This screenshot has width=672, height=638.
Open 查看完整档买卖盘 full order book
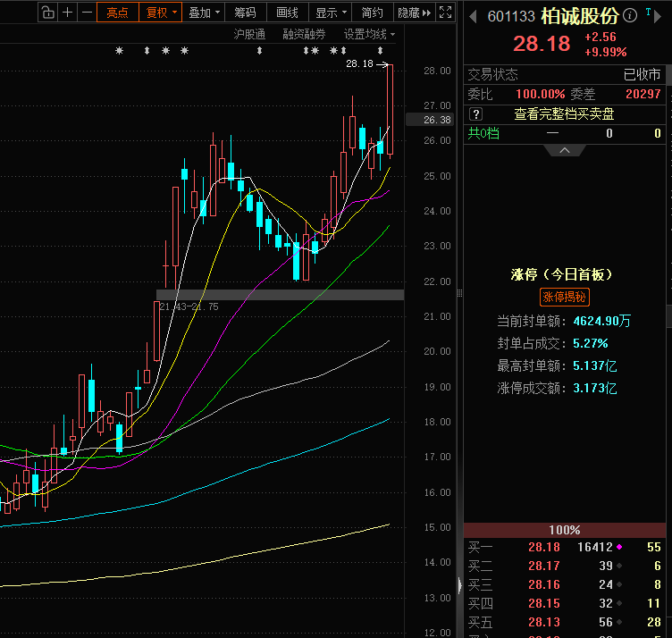pyautogui.click(x=564, y=114)
